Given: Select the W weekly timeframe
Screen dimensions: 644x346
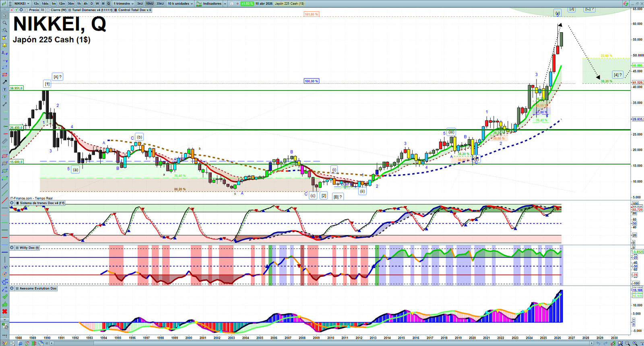Looking at the screenshot, I should pyautogui.click(x=97, y=4).
